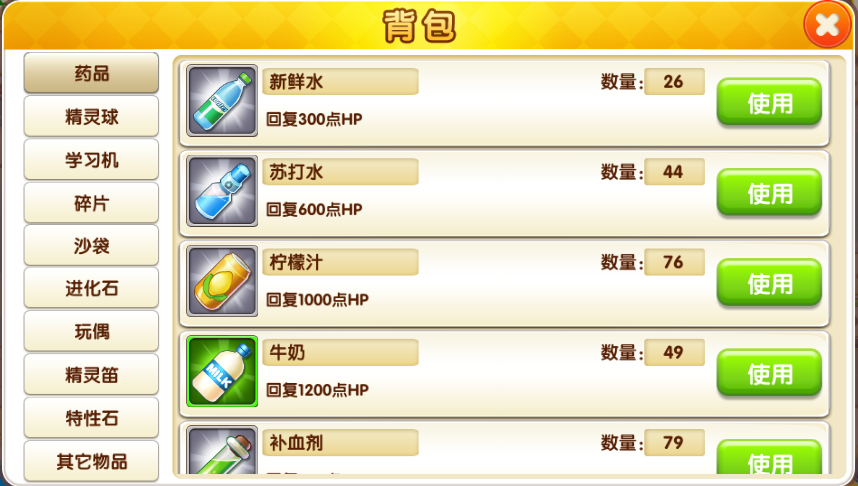Switch to the 进化石 tab

click(x=91, y=288)
